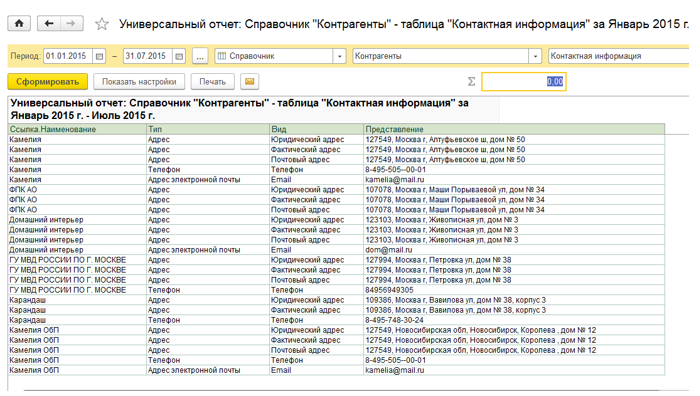Add report to favorites with star icon
This screenshot has width=700, height=396.
click(102, 24)
